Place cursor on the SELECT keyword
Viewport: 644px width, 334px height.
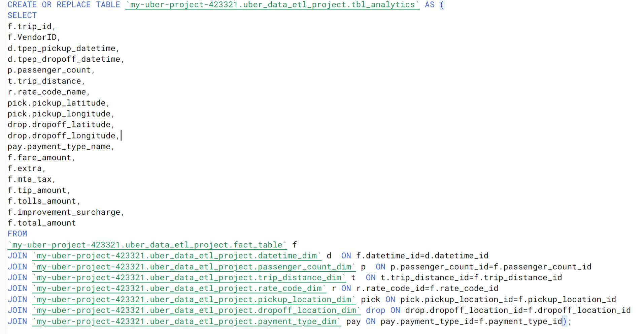22,16
